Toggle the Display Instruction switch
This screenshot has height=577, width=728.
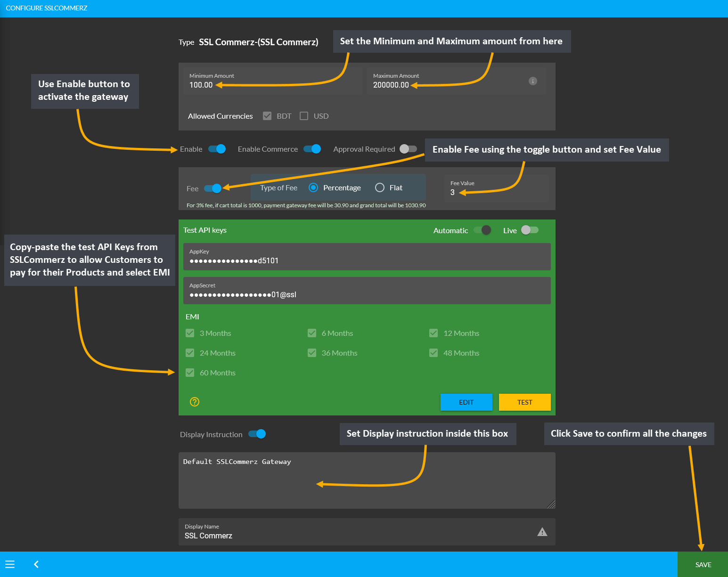pos(257,434)
